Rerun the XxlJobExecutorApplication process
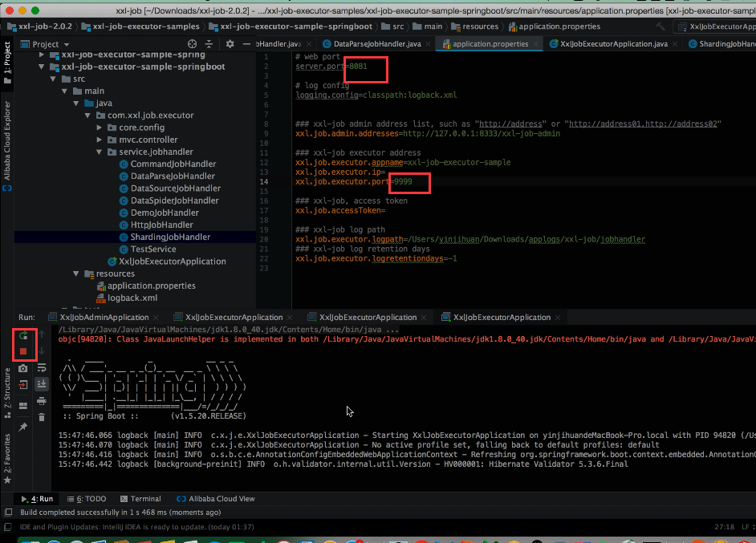Image resolution: width=756 pixels, height=543 pixels. pos(23,335)
